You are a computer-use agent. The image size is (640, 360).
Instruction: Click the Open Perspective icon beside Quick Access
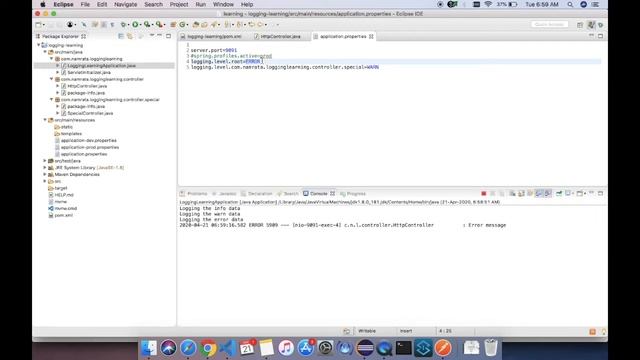pos(580,25)
